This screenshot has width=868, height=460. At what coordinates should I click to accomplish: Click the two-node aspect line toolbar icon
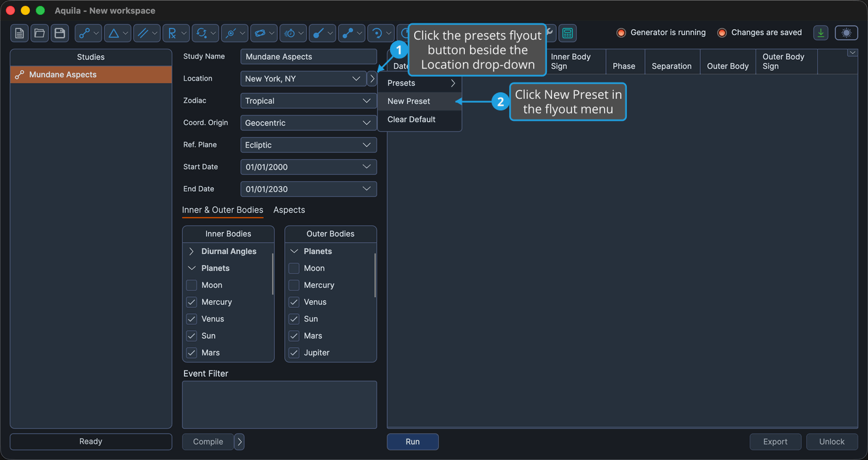(x=85, y=33)
